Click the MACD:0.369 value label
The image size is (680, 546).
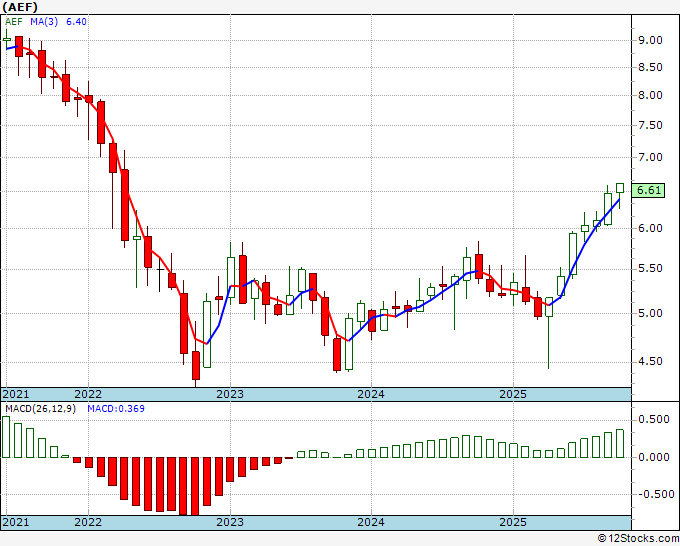tap(116, 409)
